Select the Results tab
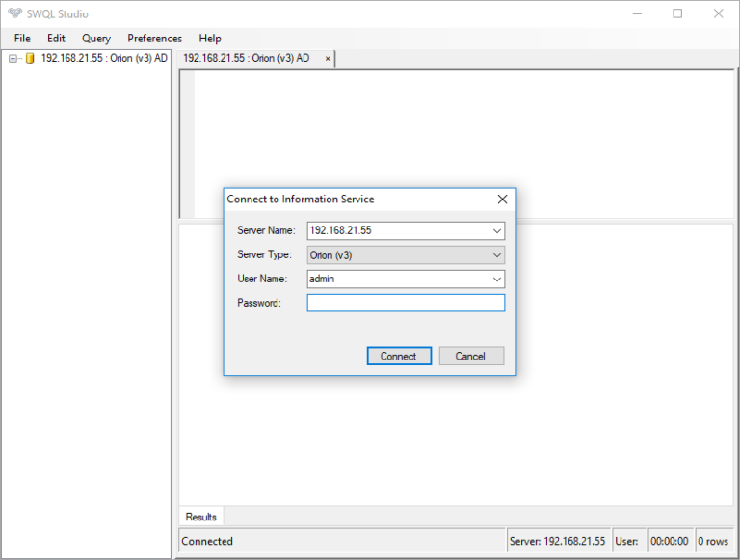This screenshot has height=560, width=740. pos(201,517)
